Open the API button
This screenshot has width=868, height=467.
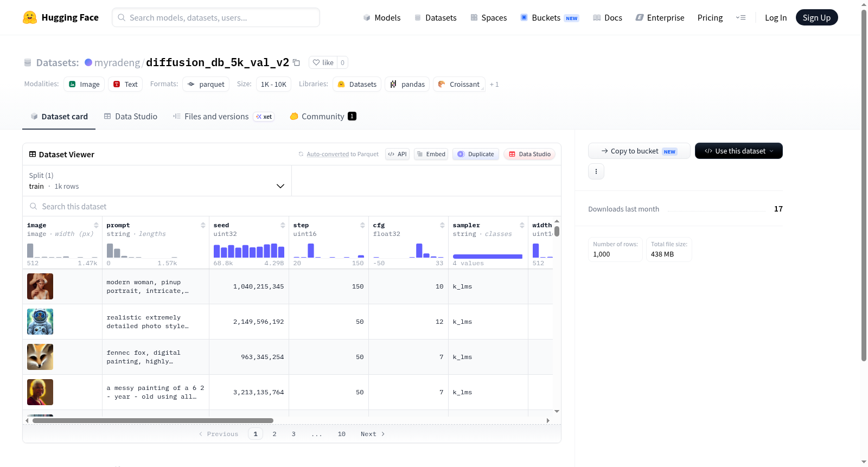[397, 154]
